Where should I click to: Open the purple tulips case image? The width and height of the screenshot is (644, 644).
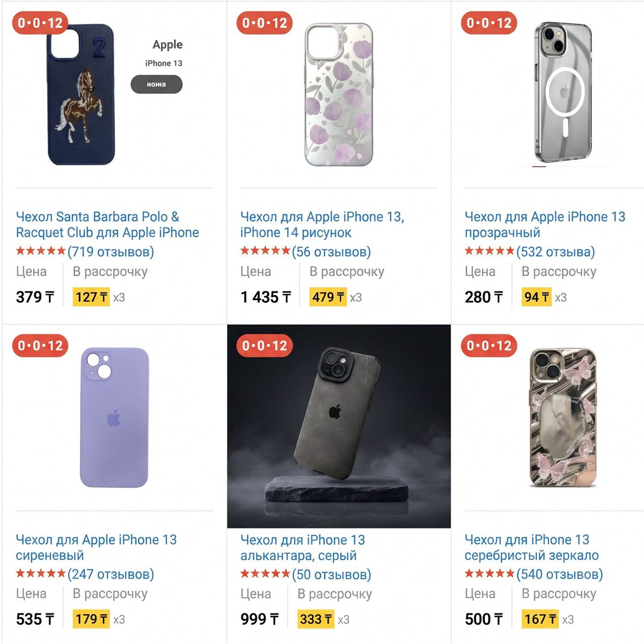(339, 94)
